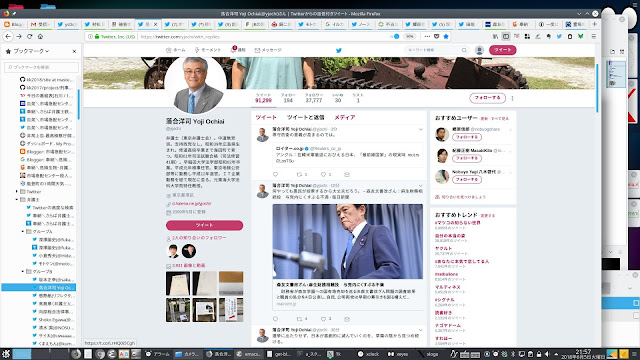Screen dimensions: 640x360
Task: Click the Twitter bird logo in header
Action: click(x=338, y=50)
